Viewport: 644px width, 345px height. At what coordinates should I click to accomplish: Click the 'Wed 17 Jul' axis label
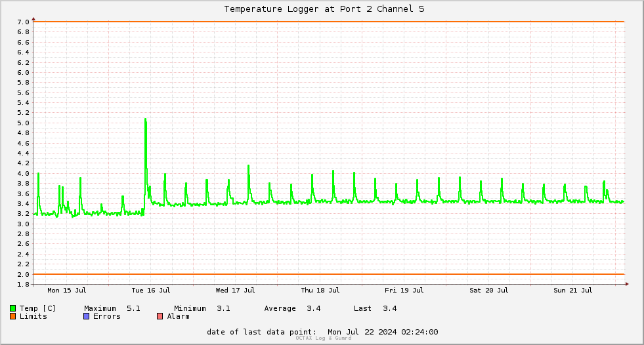[235, 291]
